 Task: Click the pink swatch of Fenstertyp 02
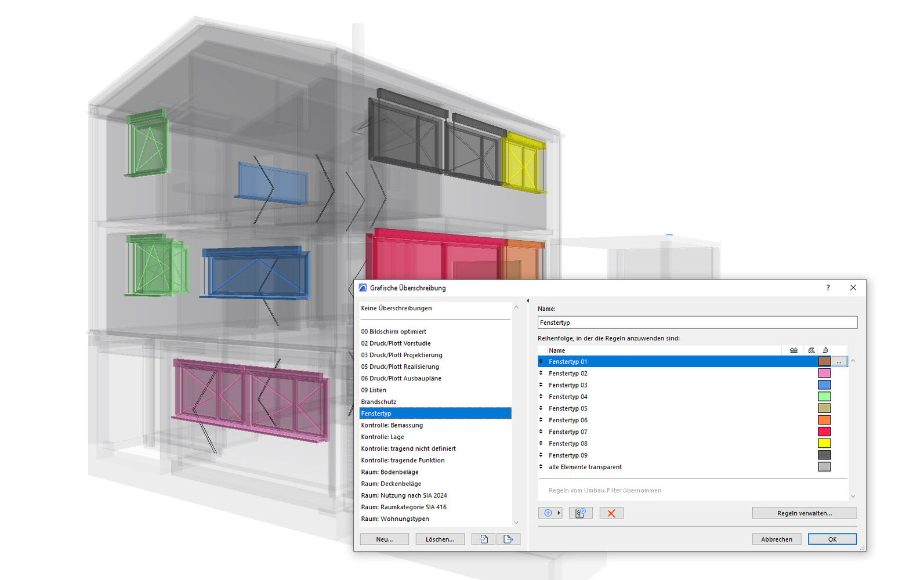point(824,373)
